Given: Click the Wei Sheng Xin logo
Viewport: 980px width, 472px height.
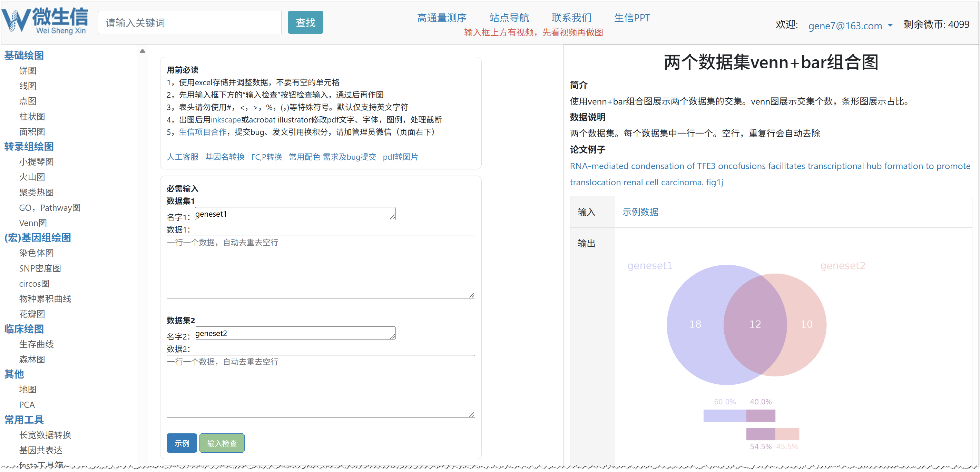Looking at the screenshot, I should pos(45,21).
